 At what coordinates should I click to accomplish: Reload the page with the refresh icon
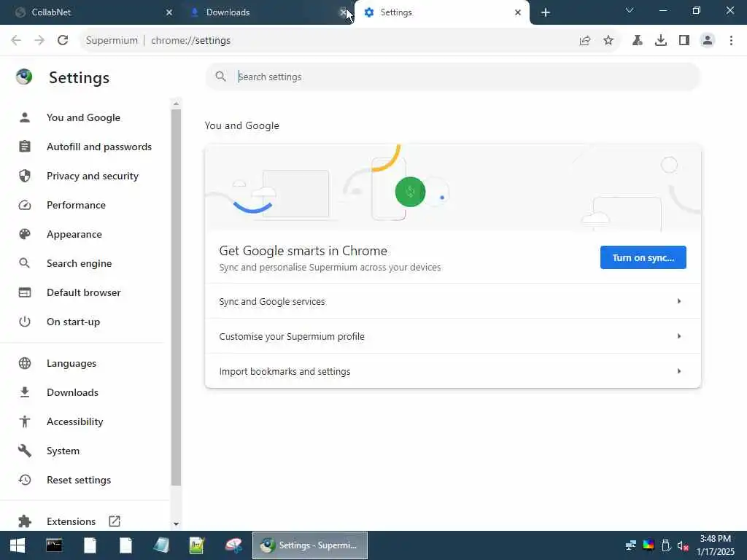[x=63, y=40]
